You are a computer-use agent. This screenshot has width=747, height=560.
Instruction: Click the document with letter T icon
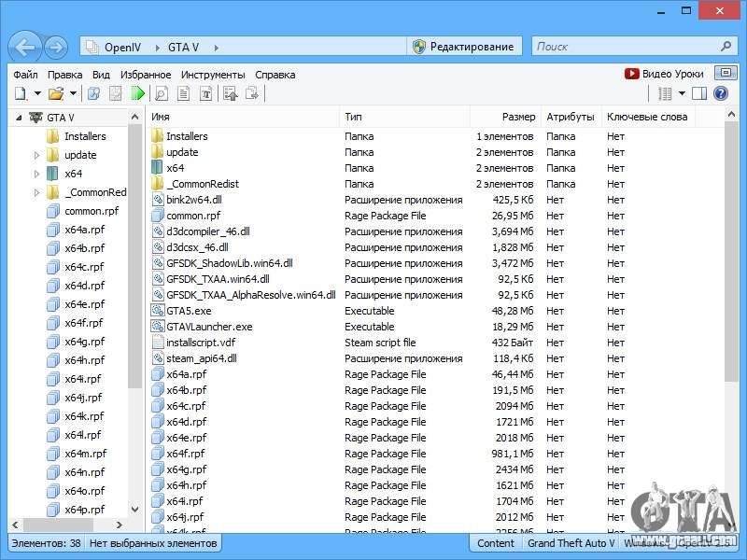click(x=205, y=93)
